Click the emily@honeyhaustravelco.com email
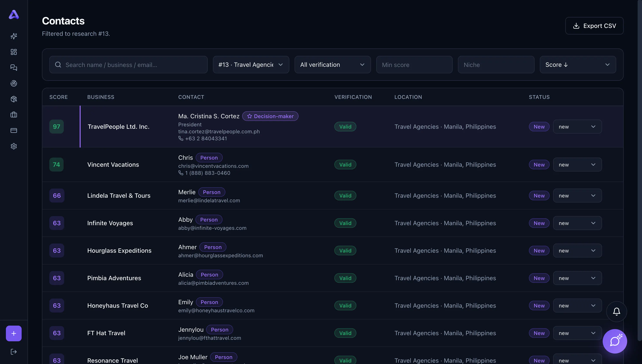Viewport: 642px width, 364px height. click(x=216, y=311)
